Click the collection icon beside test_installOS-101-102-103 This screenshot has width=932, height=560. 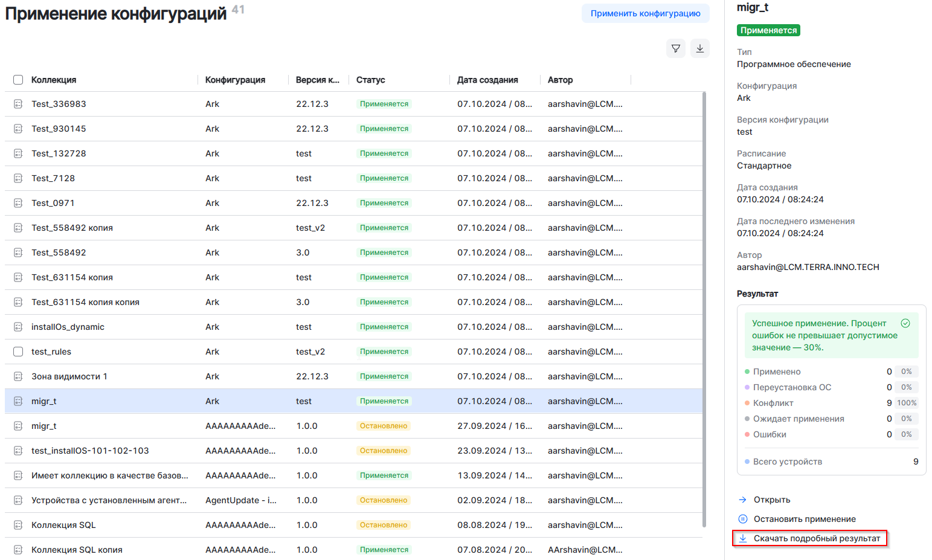tap(18, 451)
